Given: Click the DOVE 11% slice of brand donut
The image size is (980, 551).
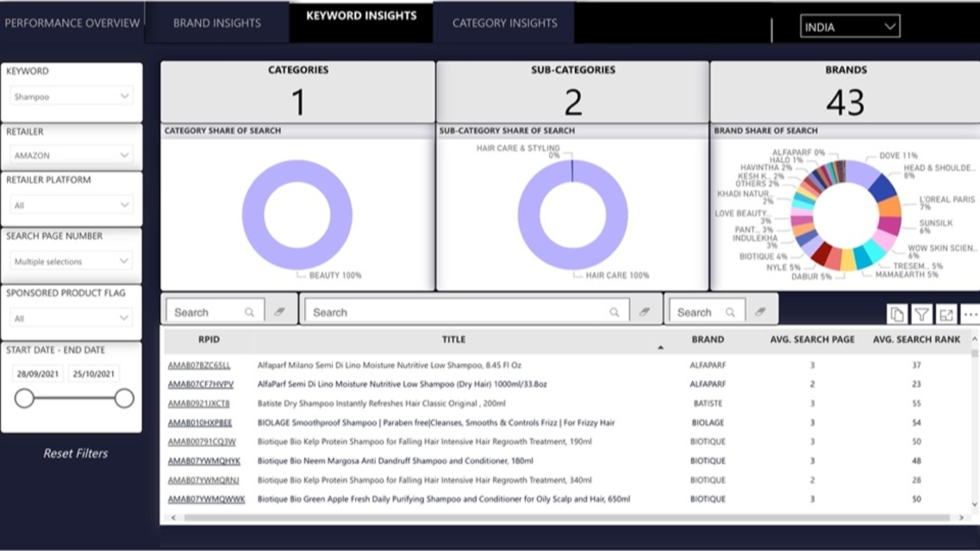Looking at the screenshot, I should 862,172.
